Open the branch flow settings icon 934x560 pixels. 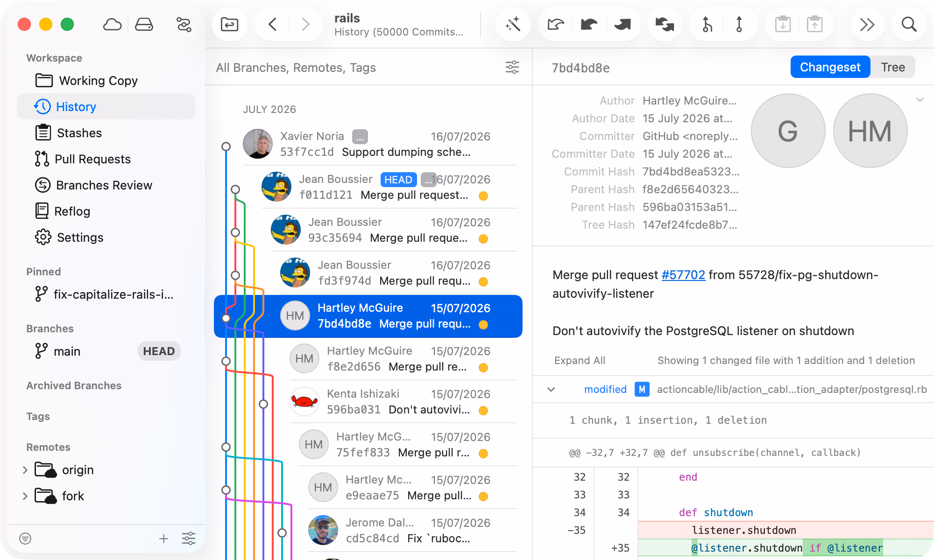184,24
